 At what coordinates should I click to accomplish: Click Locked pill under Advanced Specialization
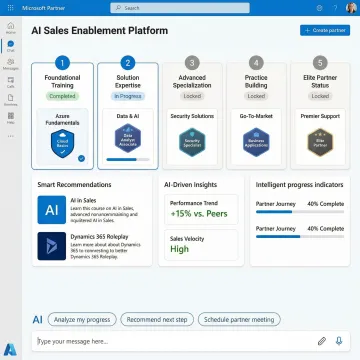tap(192, 96)
